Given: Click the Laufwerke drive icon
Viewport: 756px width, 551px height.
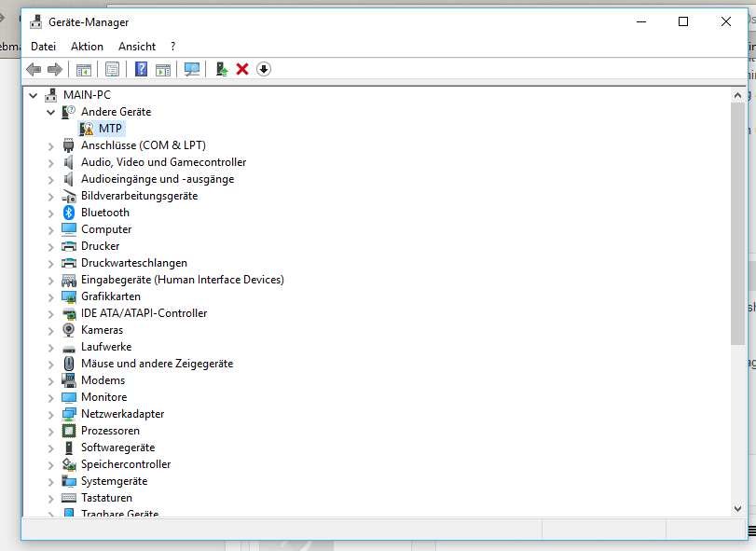Looking at the screenshot, I should pyautogui.click(x=69, y=348).
